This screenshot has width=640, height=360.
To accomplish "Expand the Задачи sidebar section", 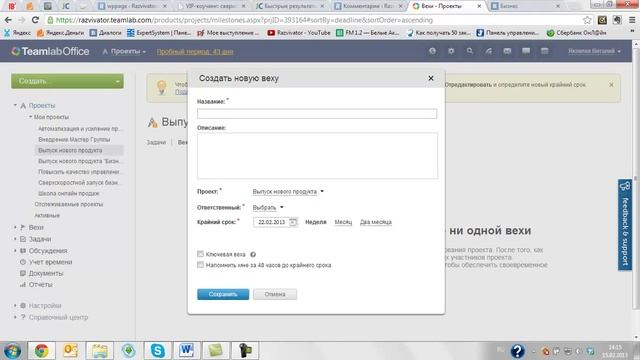I will 16,239.
